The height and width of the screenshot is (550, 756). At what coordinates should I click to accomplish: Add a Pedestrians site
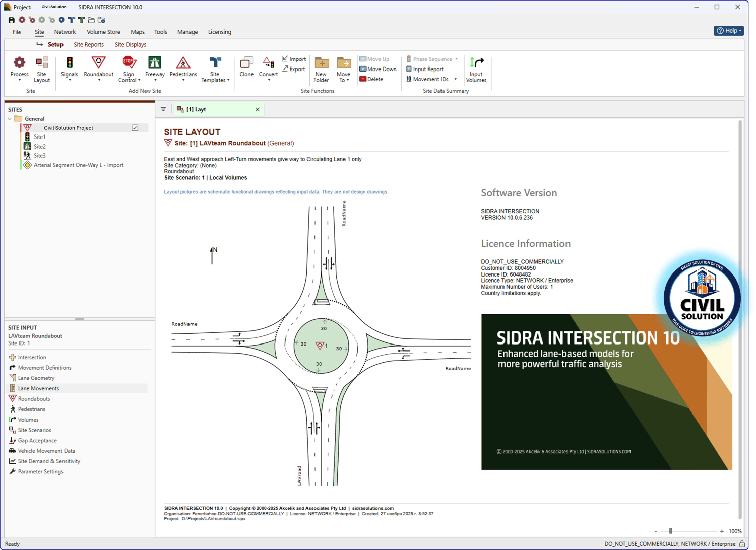point(183,63)
